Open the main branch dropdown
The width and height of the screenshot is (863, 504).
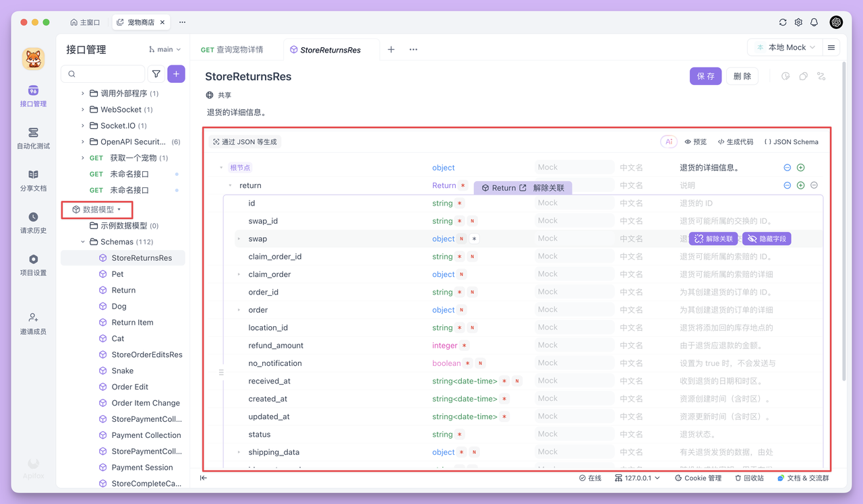coord(165,49)
